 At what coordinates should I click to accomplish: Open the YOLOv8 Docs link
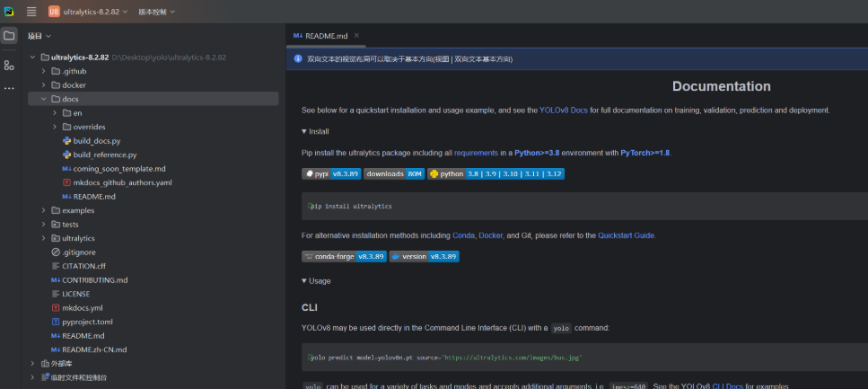pos(564,111)
